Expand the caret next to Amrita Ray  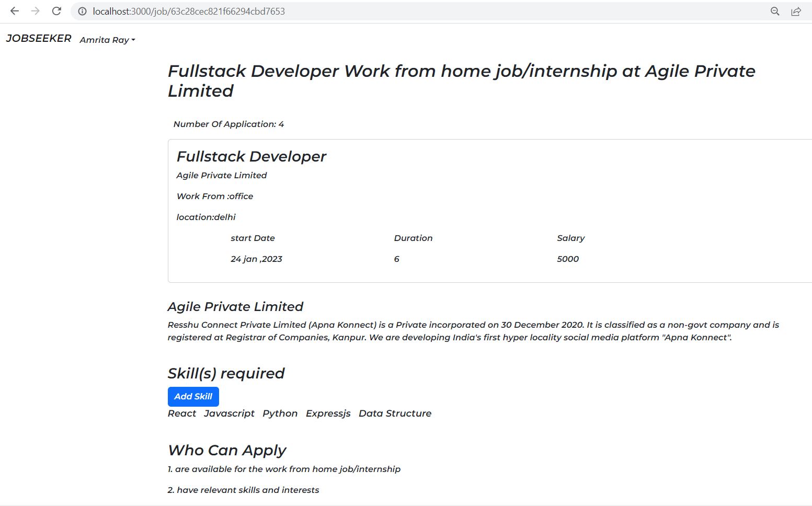coord(133,40)
